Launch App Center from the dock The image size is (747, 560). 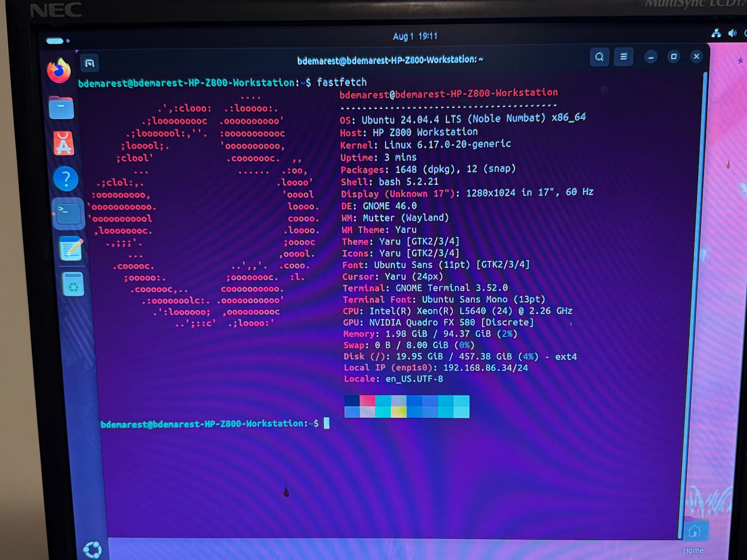coord(64,143)
